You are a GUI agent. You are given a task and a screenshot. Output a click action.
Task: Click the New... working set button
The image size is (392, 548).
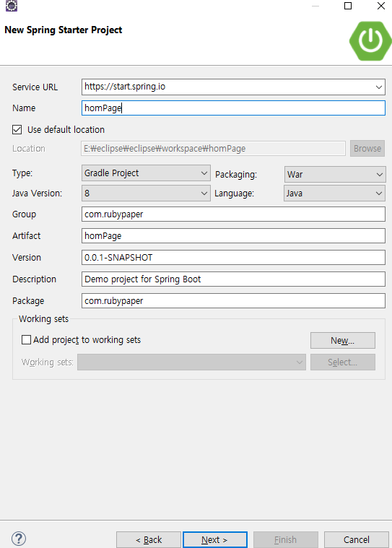coord(343,340)
